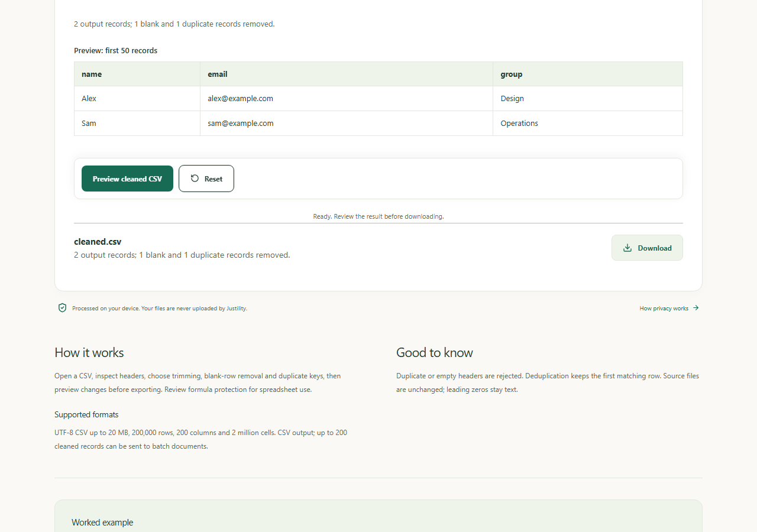Image resolution: width=757 pixels, height=532 pixels.
Task: Click the Operations group cell
Action: click(x=588, y=124)
